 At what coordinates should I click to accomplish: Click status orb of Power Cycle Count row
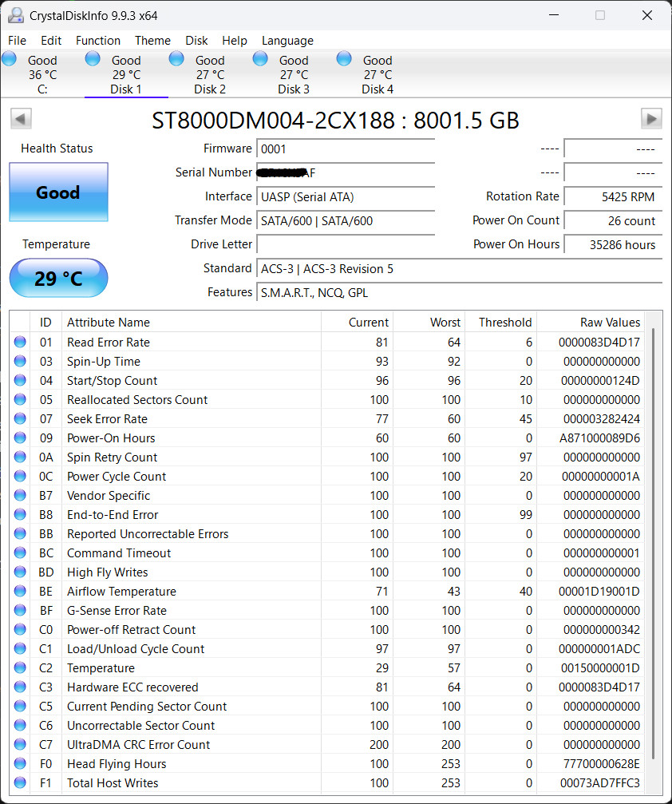tap(20, 476)
